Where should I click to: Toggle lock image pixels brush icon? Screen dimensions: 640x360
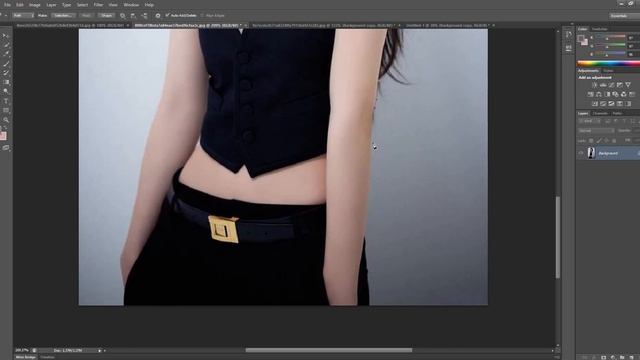tap(599, 140)
